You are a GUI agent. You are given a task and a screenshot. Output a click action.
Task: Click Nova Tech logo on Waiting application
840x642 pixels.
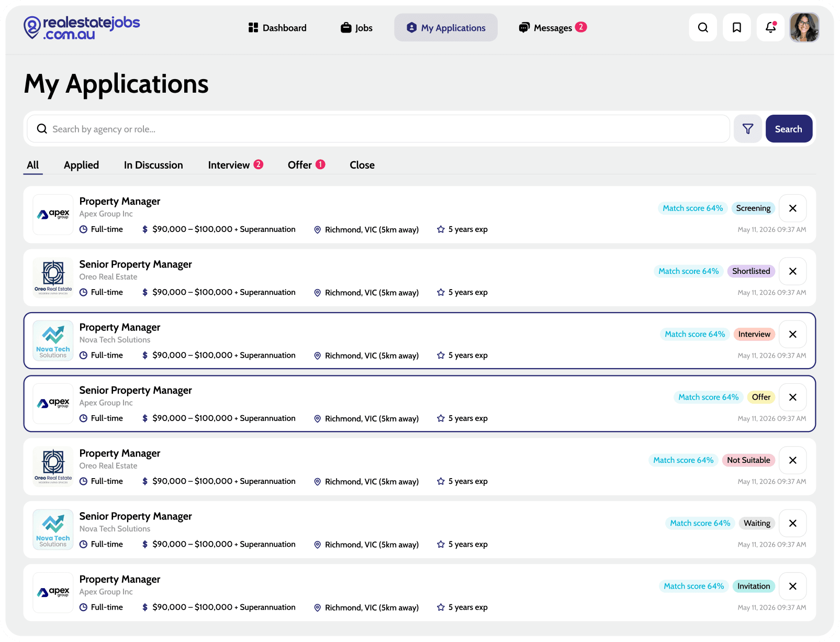(x=53, y=530)
